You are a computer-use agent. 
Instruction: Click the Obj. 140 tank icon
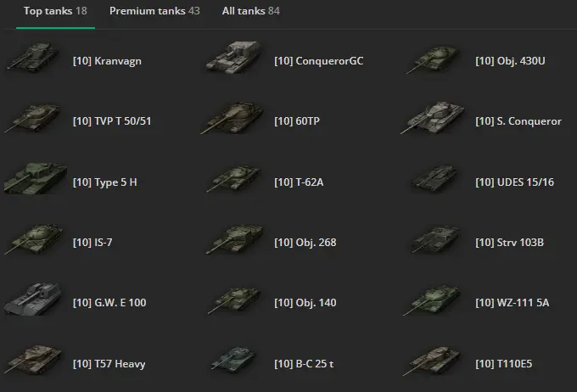[234, 301]
